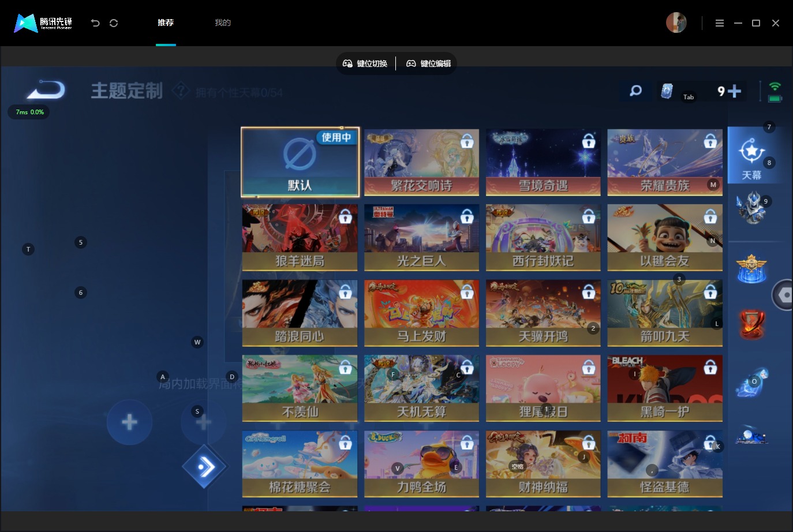This screenshot has height=532, width=793.
Task: Click the question mark help icon
Action: point(181,91)
